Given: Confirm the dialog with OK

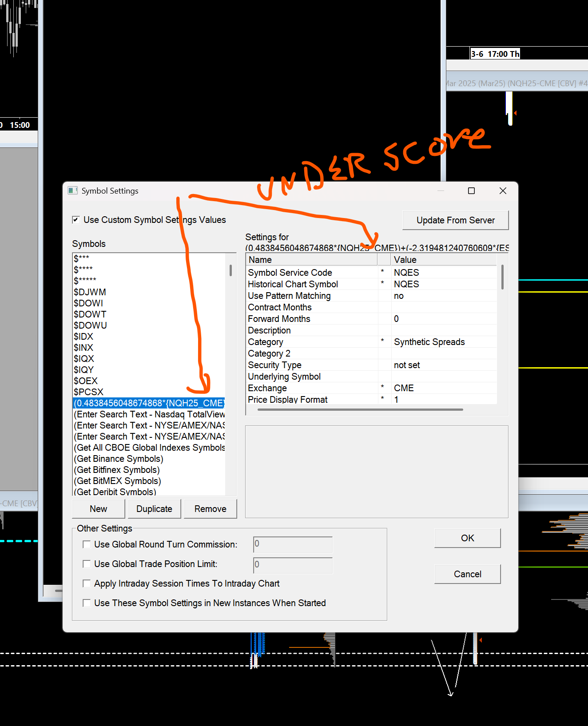Looking at the screenshot, I should [x=468, y=538].
